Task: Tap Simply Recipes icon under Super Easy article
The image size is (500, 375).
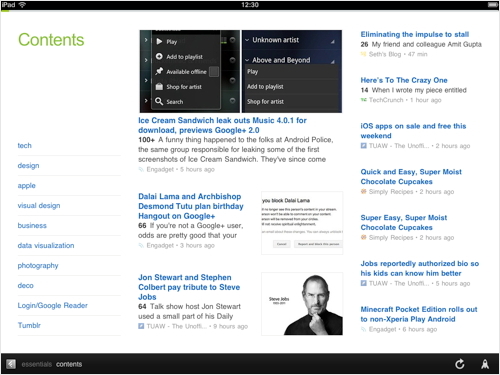Action: pos(363,237)
